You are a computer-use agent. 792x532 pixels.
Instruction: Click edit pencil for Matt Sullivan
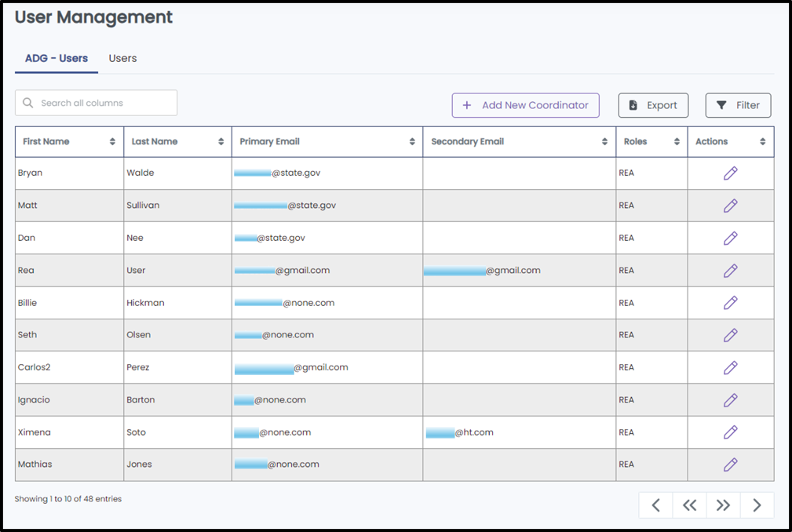(730, 206)
